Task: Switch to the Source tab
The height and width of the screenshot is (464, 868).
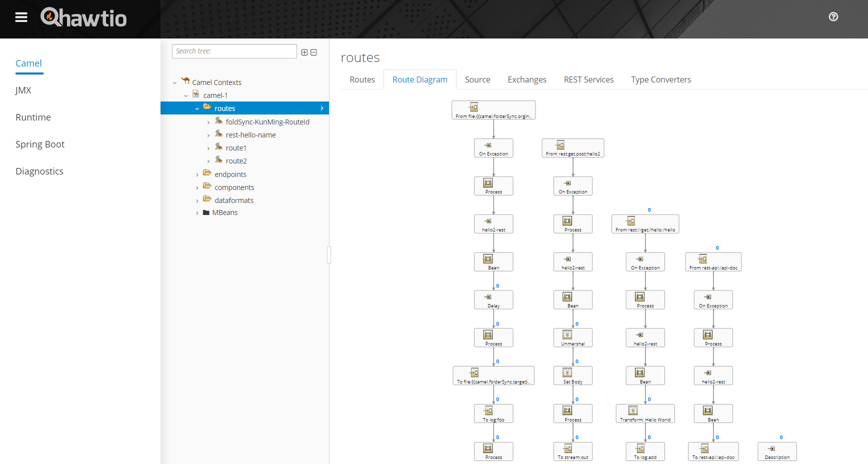Action: [477, 79]
